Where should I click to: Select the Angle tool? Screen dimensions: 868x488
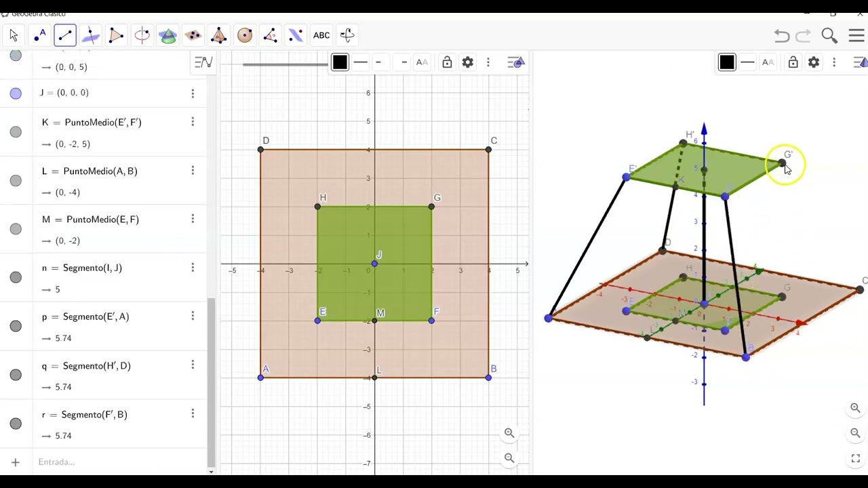(x=271, y=35)
